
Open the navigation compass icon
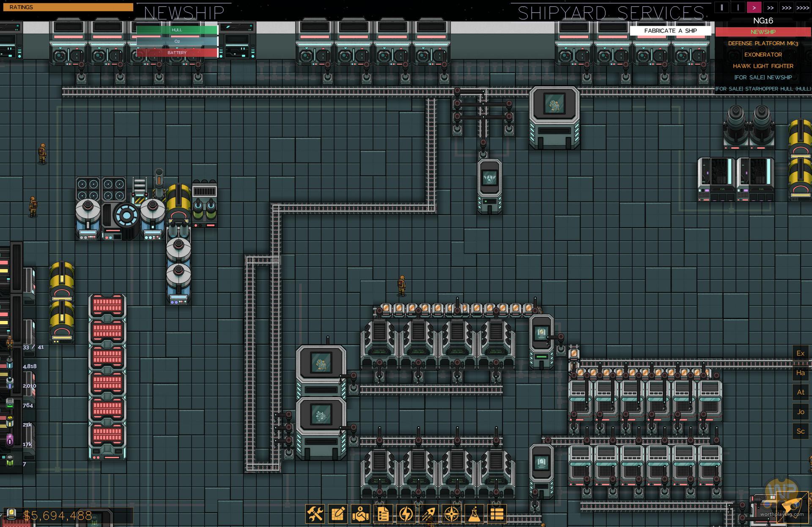point(452,514)
